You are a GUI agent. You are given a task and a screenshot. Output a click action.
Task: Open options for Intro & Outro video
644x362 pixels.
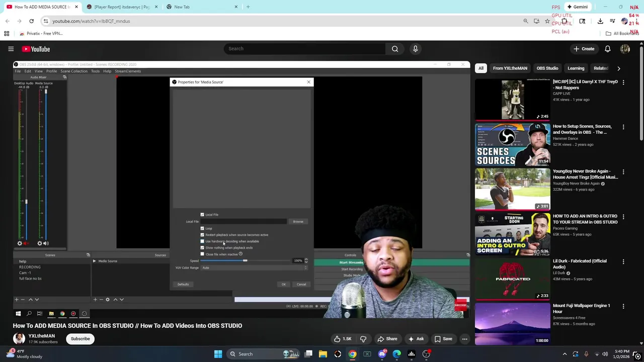coord(623,217)
